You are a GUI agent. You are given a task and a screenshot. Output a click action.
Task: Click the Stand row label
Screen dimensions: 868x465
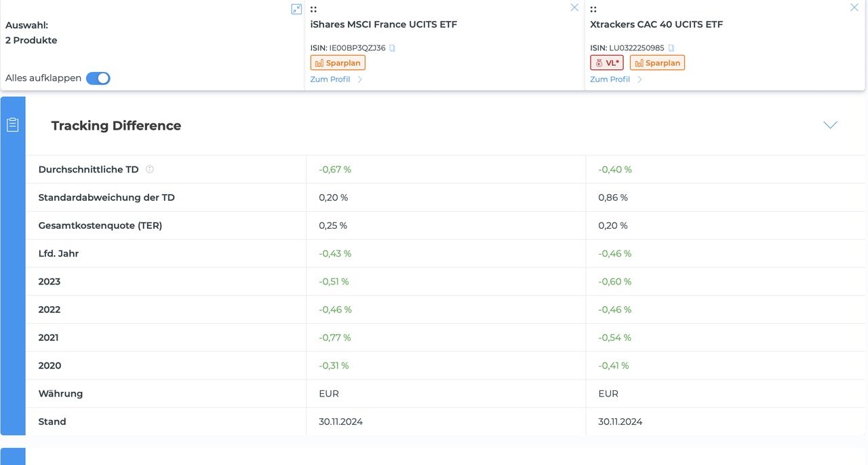52,422
